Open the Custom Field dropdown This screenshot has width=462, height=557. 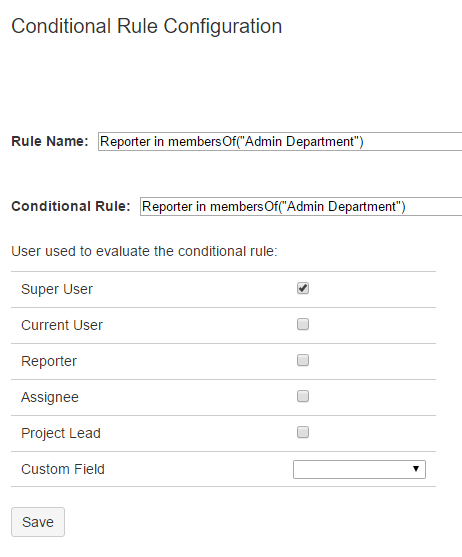(359, 469)
